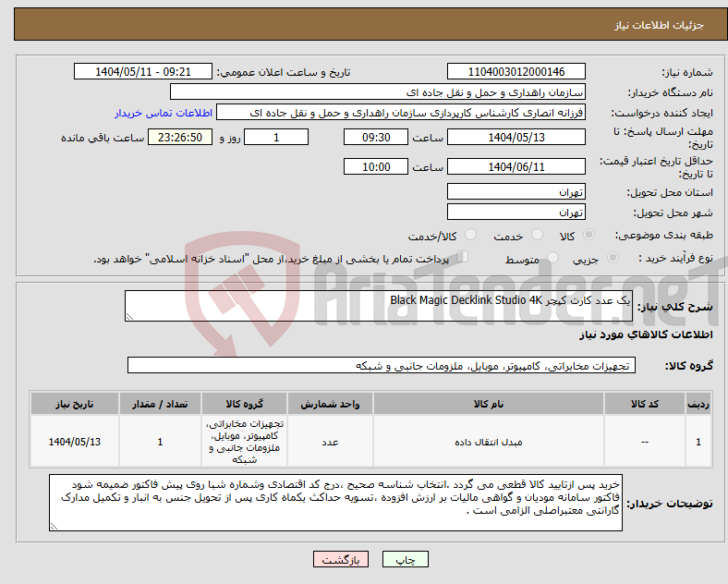Select the کالا/خدمت radio button
The height and width of the screenshot is (584, 728).
pyautogui.click(x=471, y=235)
